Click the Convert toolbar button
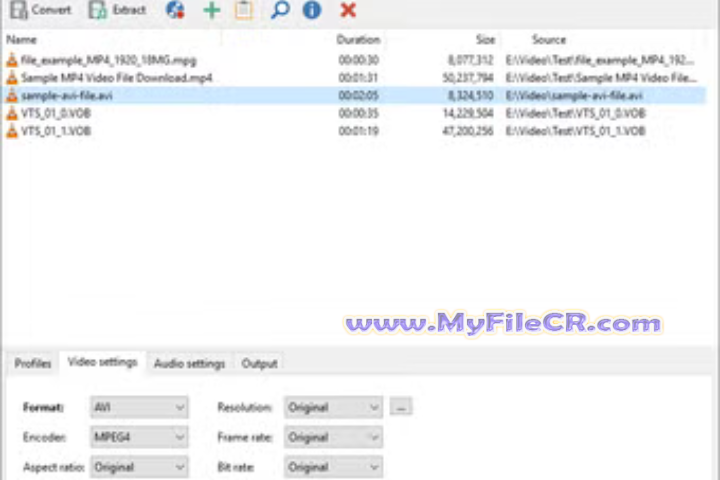Image resolution: width=720 pixels, height=480 pixels. click(40, 10)
